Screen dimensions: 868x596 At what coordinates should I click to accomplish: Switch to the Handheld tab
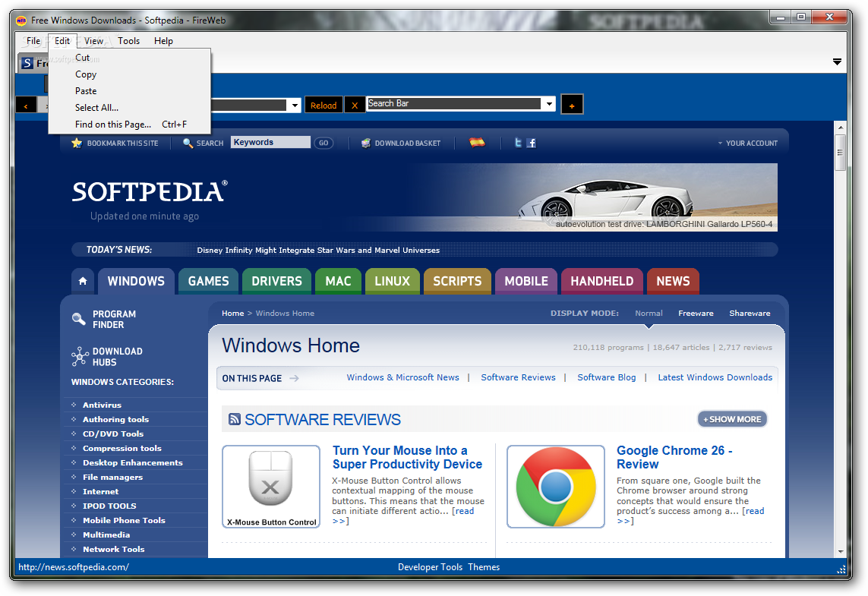point(601,281)
